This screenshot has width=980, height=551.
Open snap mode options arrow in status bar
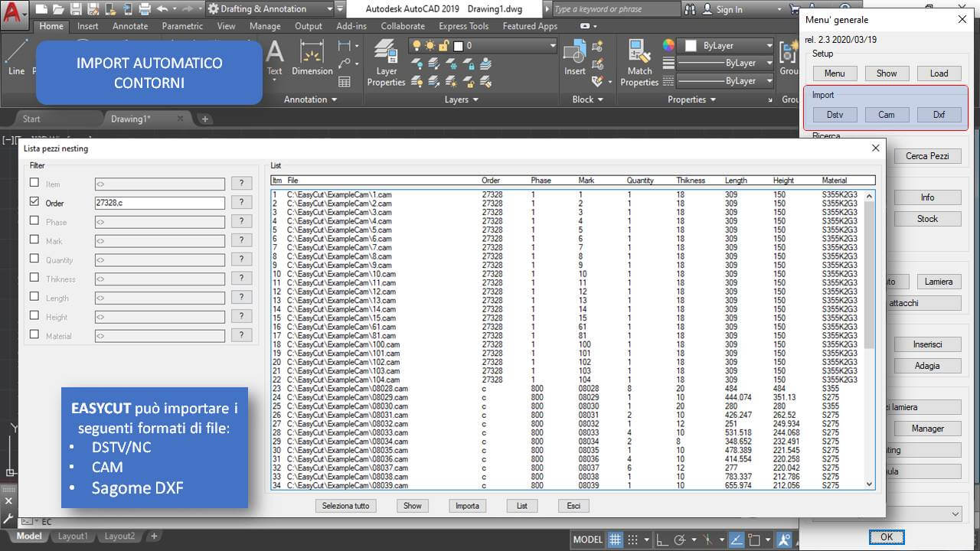click(x=646, y=540)
